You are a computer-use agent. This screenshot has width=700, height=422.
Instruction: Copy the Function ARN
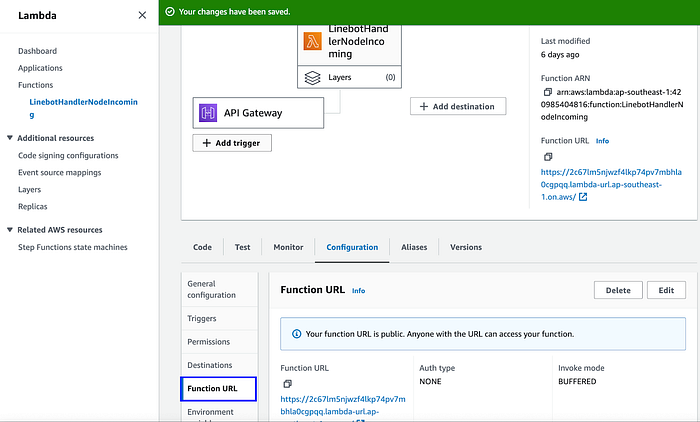(547, 92)
